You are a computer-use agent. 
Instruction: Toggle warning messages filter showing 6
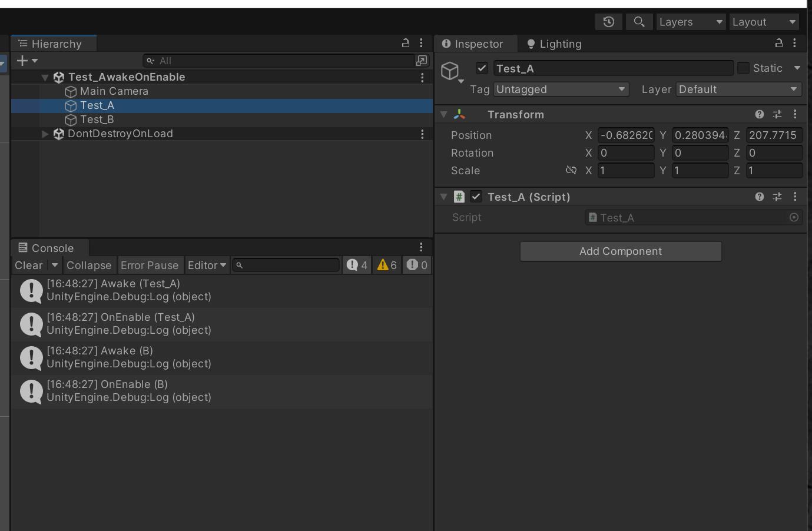pyautogui.click(x=387, y=265)
